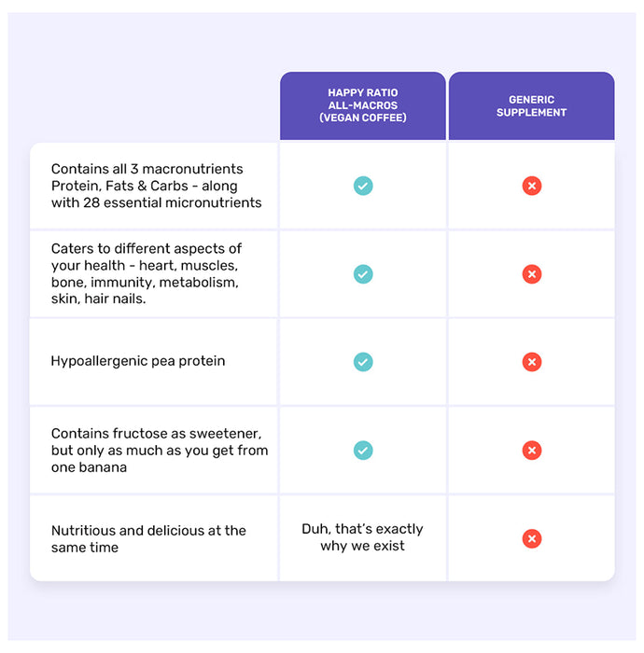644x653 pixels.
Task: Click the teal checkmark for pea protein row
Action: click(363, 362)
